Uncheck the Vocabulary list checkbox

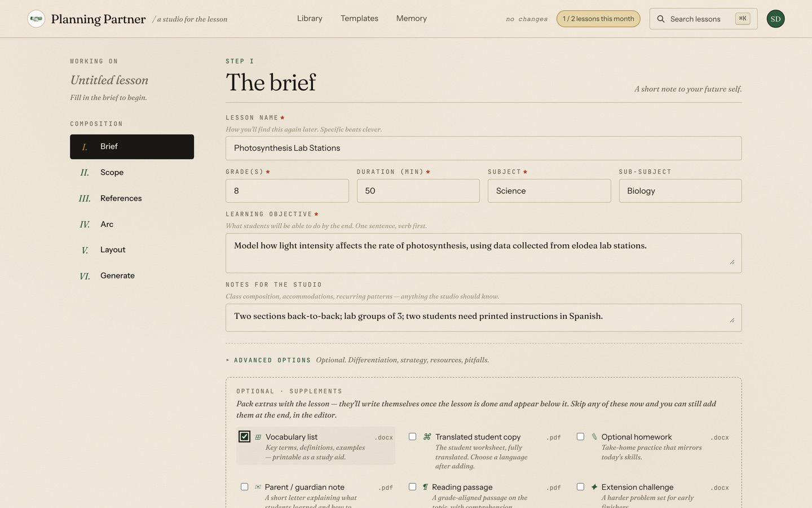point(244,436)
